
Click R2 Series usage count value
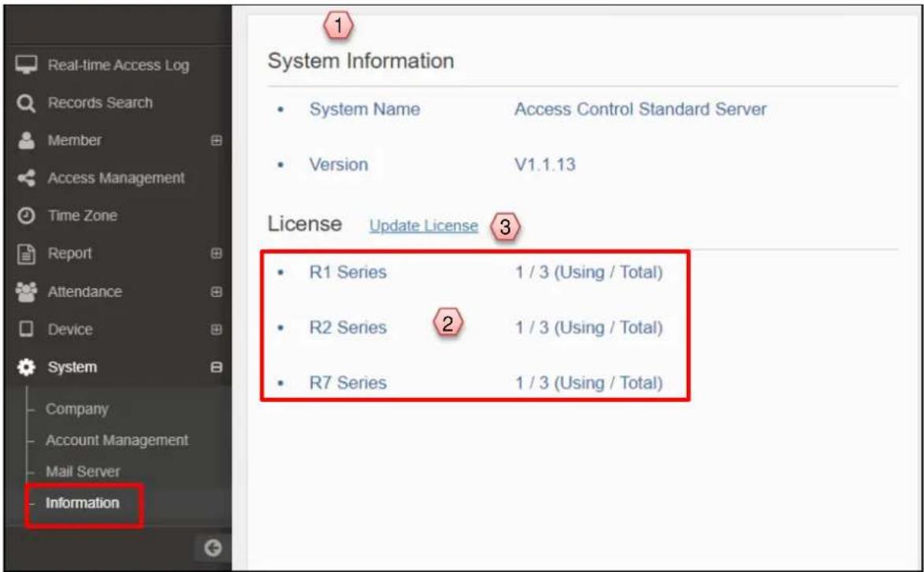coord(589,328)
